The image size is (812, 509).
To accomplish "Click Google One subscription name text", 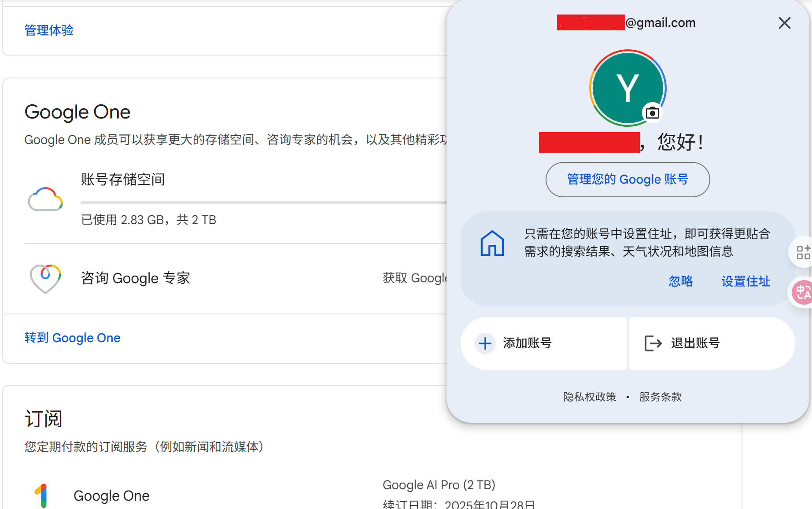I will point(111,496).
